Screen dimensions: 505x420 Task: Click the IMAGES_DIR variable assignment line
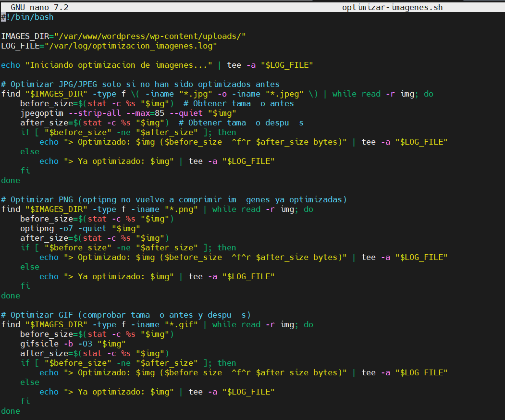[x=123, y=36]
